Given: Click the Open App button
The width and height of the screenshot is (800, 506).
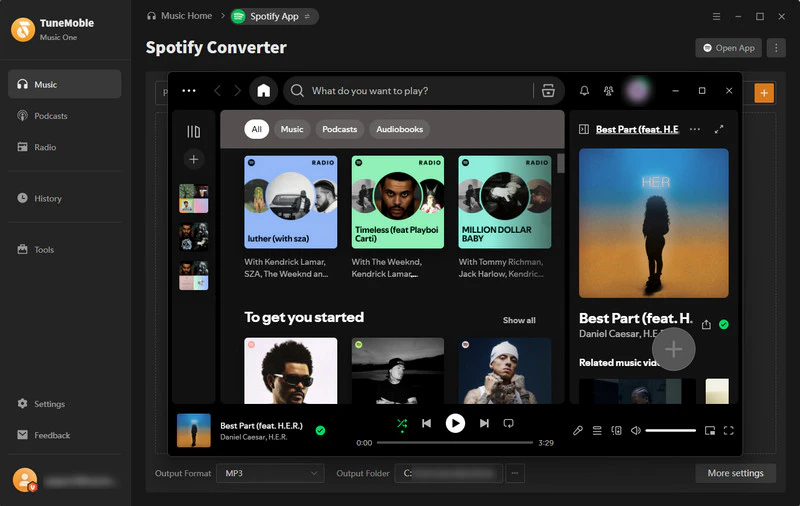Looking at the screenshot, I should point(728,48).
